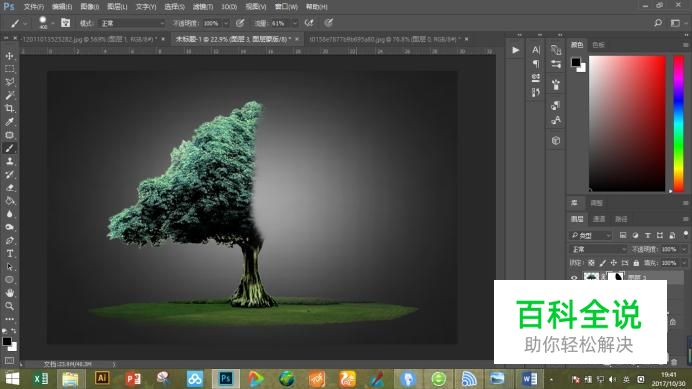Open the 文件 (File) menu
692x389 pixels.
tap(34, 7)
